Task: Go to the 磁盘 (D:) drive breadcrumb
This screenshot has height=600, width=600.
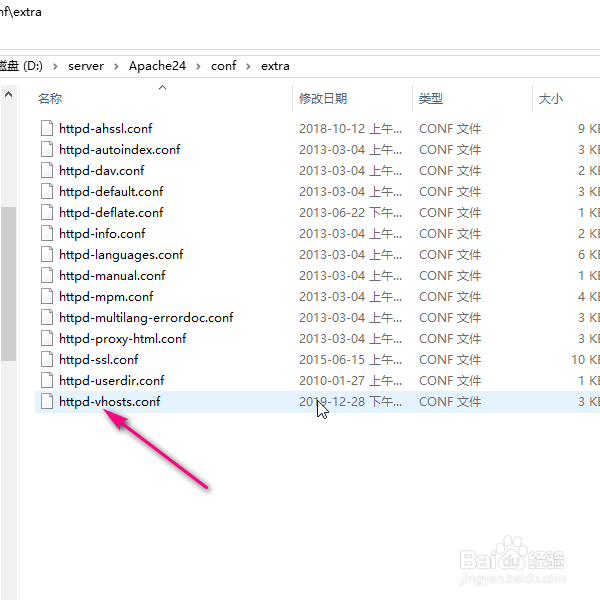Action: point(21,66)
